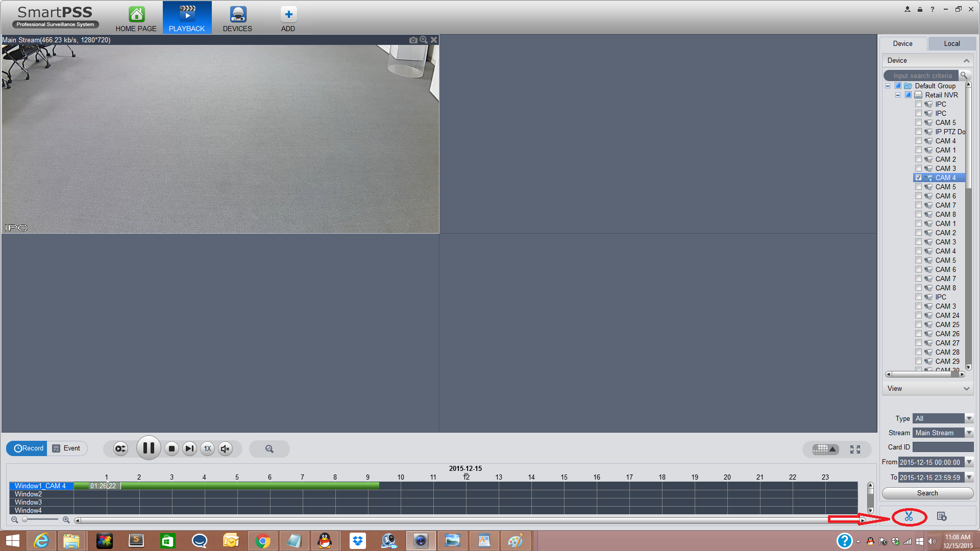Screen dimensions: 980x551
Task: Take a snapshot with camera icon
Action: point(413,40)
